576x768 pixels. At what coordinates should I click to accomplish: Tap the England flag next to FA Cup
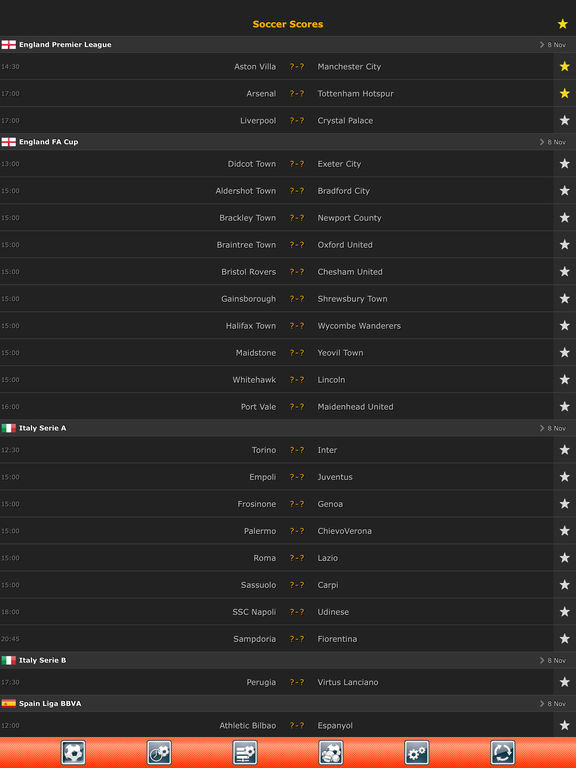coord(9,142)
